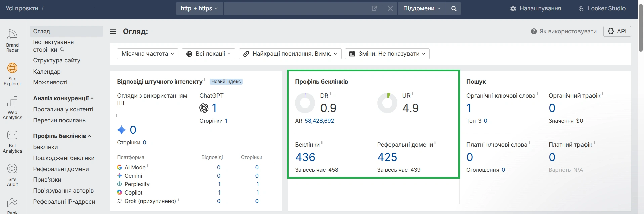This screenshot has width=644, height=214.
Task: Click referring domains count 425
Action: 387,157
